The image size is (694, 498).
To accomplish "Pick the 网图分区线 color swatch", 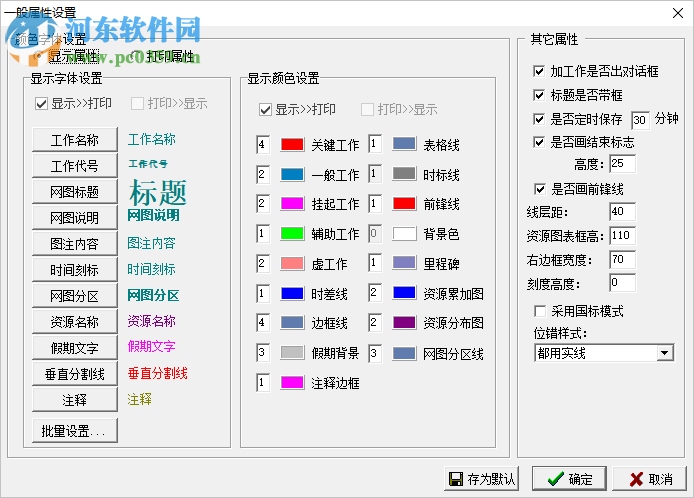I will (404, 353).
